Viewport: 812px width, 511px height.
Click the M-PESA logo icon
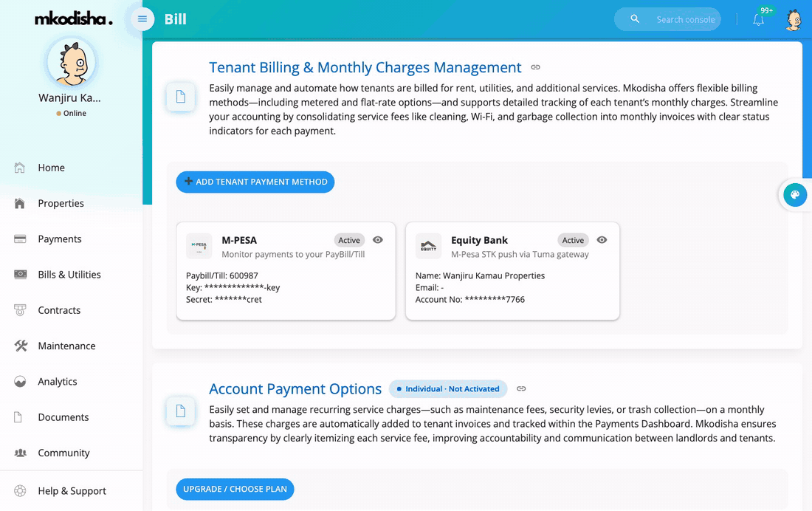pyautogui.click(x=199, y=246)
